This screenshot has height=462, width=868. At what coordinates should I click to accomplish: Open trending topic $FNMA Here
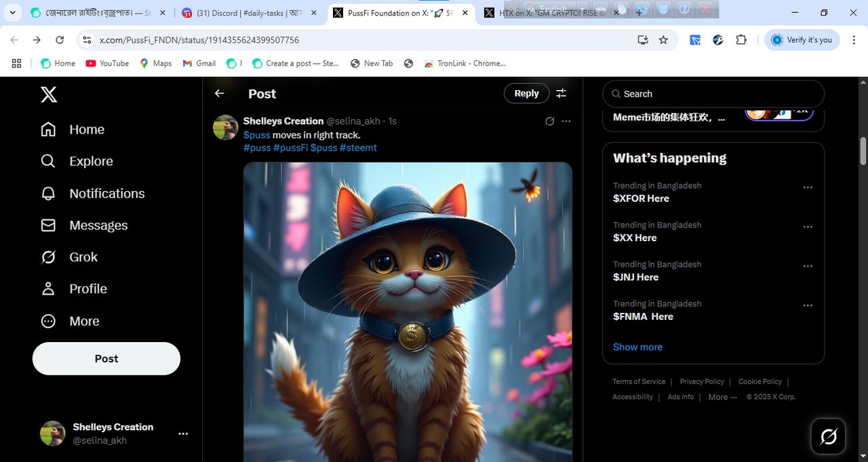coord(643,316)
